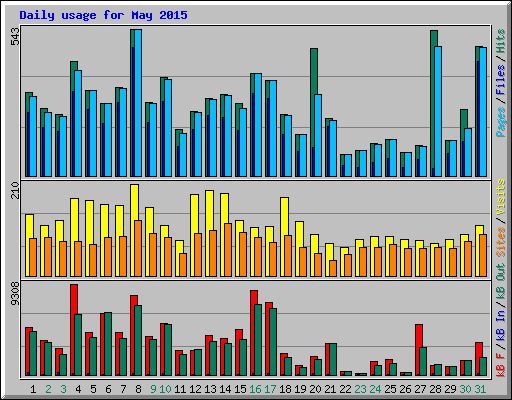This screenshot has width=512, height=400.
Task: Click the "Hits" legend label
Action: pos(500,41)
